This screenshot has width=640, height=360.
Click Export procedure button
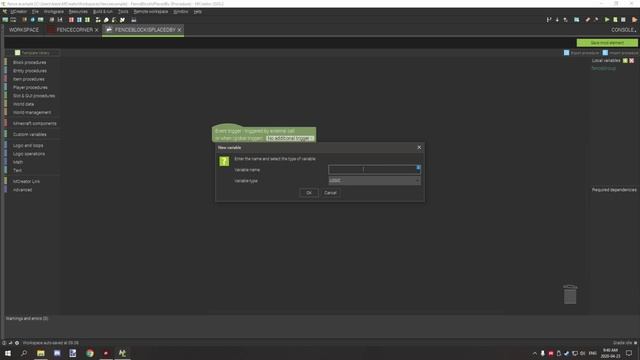pyautogui.click(x=581, y=53)
